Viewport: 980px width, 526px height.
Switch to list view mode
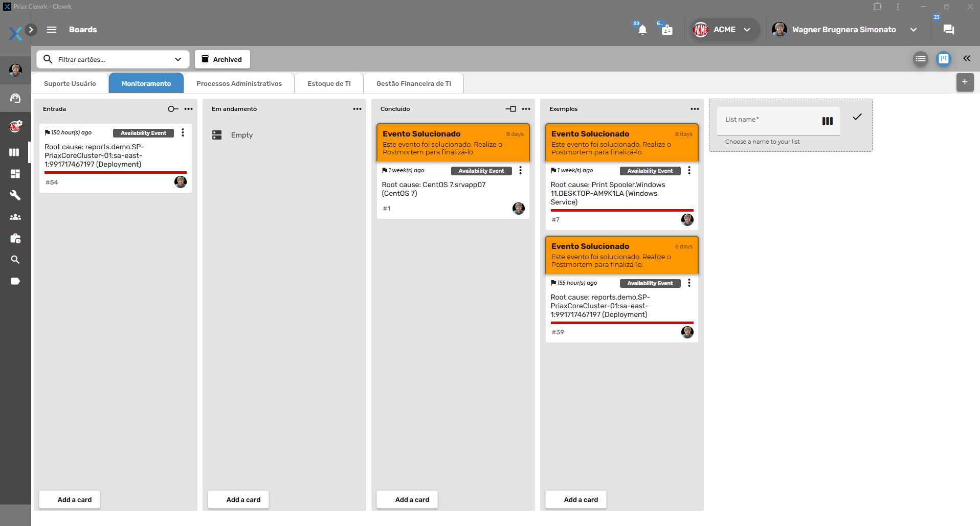920,59
